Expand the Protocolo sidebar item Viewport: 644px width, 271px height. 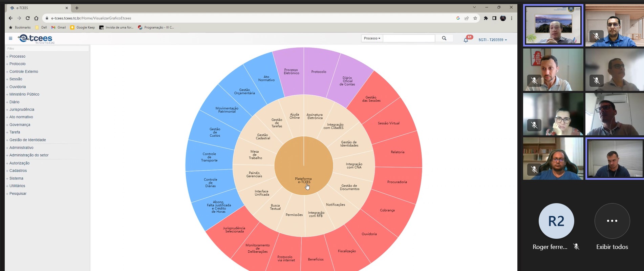click(17, 64)
